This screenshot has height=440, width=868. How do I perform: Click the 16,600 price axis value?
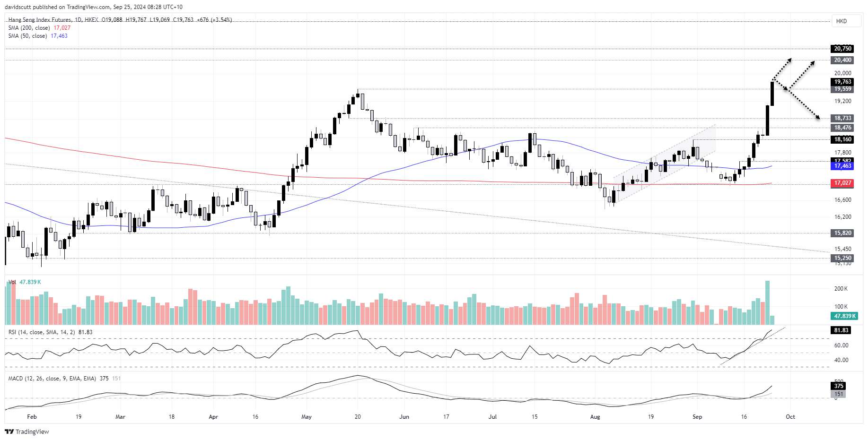tap(842, 200)
